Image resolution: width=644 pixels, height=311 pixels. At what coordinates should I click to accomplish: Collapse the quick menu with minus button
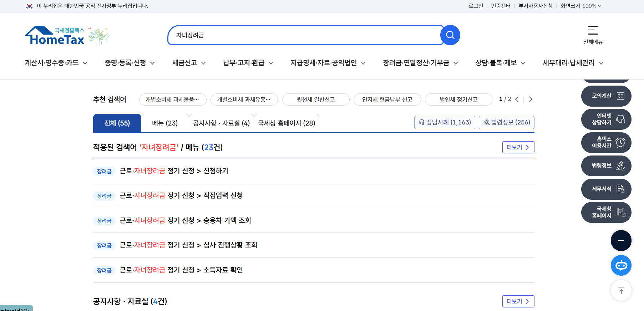621,240
